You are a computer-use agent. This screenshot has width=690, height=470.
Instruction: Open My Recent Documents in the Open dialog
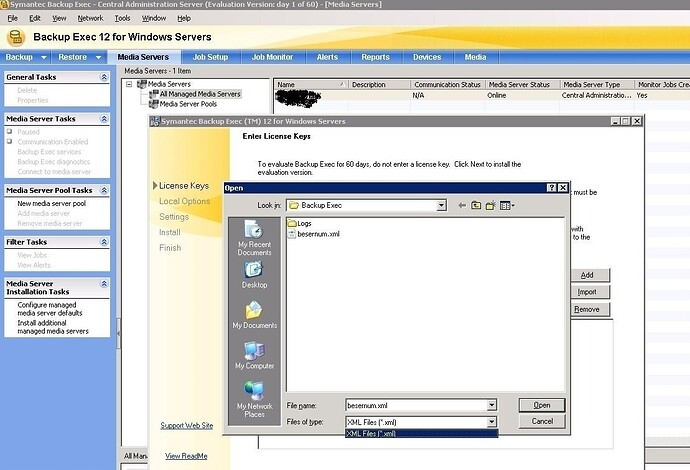(254, 239)
